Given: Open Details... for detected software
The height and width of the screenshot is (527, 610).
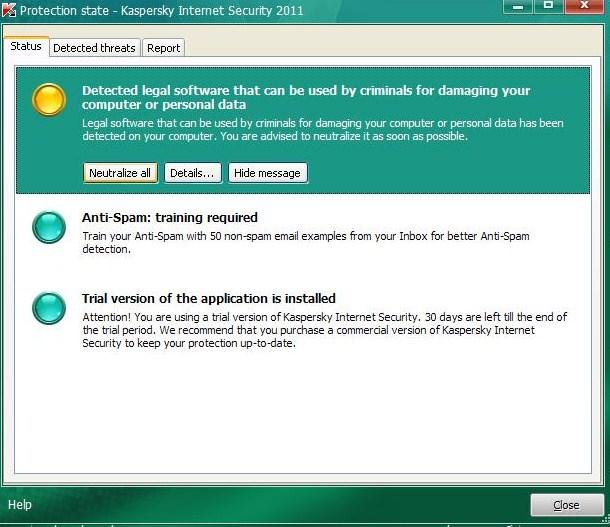Looking at the screenshot, I should pyautogui.click(x=191, y=173).
